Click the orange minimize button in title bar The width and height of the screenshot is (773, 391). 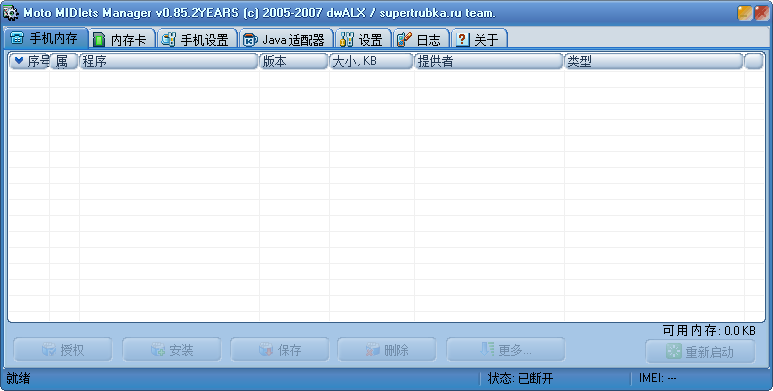pos(745,13)
